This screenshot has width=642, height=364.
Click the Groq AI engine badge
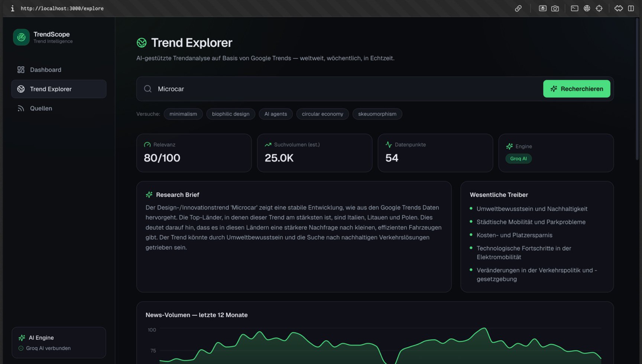[x=518, y=159]
